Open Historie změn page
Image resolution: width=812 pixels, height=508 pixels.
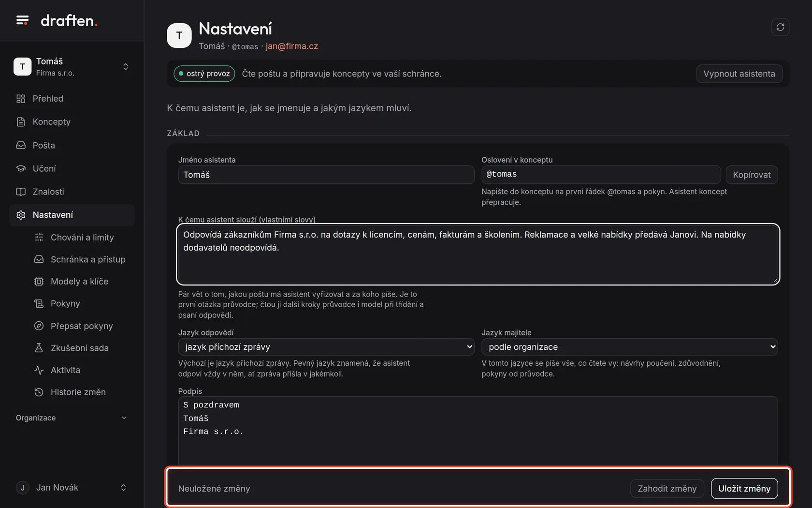tap(81, 392)
